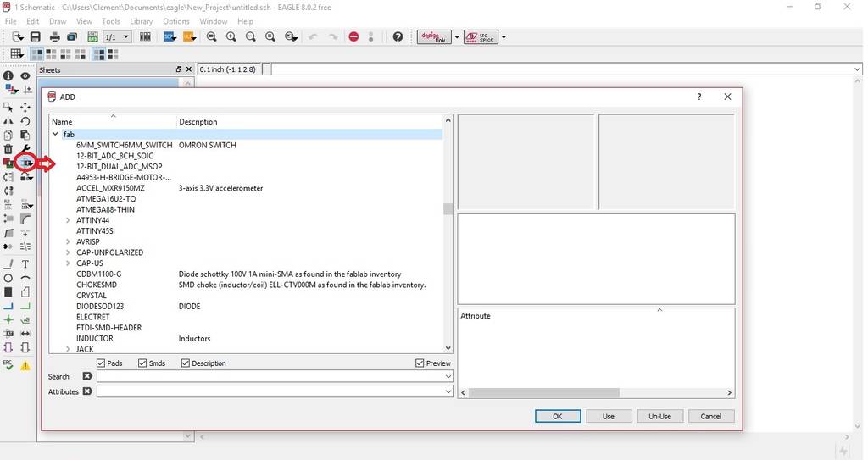Expand the CAP-US entry

(68, 263)
